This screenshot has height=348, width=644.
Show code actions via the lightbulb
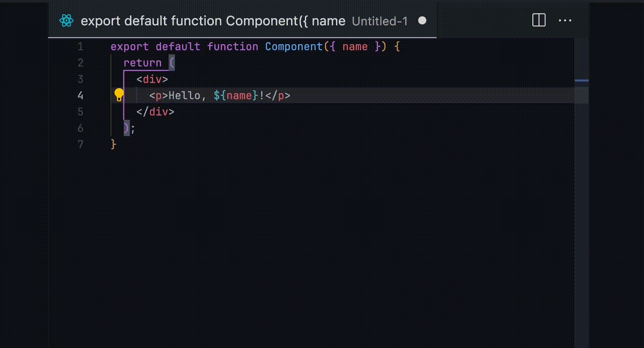click(x=119, y=95)
